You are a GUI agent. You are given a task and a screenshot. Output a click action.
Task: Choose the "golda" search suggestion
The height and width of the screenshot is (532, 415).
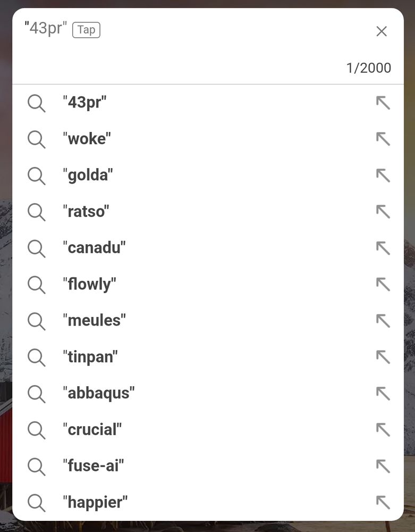click(x=88, y=175)
